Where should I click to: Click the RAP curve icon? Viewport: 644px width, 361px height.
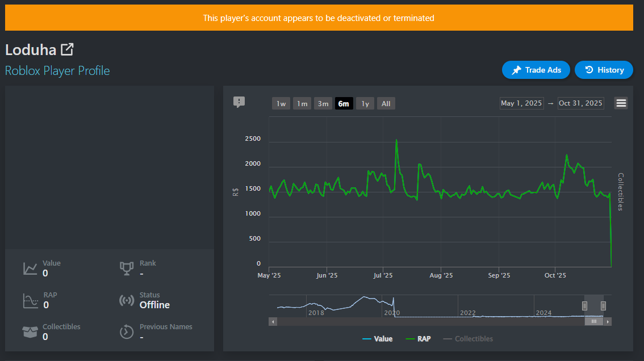[30, 300]
